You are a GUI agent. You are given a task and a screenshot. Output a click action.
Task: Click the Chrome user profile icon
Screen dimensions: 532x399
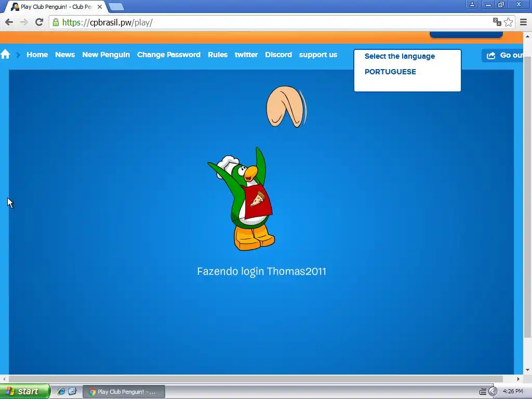(x=472, y=4)
